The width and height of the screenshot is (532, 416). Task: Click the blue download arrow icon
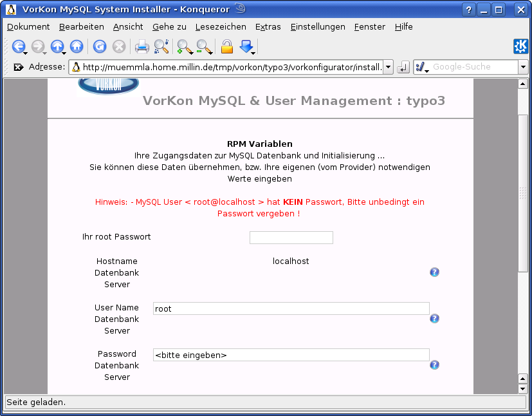[246, 46]
